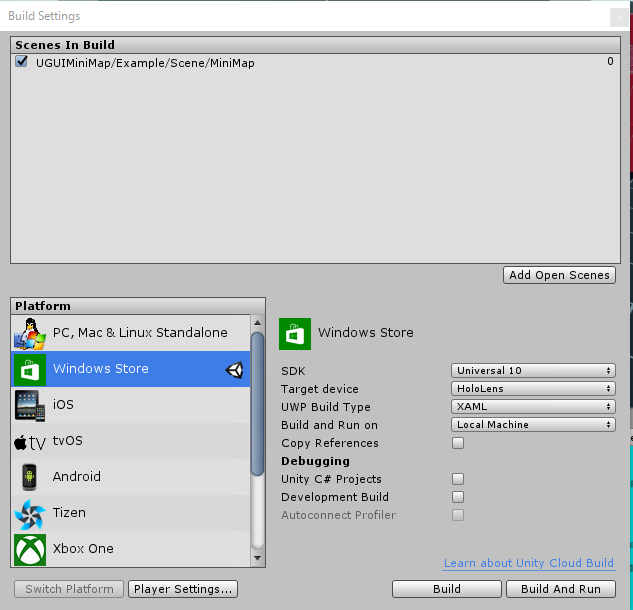633x610 pixels.
Task: Click the disabled Autoconnect Profiler checkbox
Action: pos(458,515)
